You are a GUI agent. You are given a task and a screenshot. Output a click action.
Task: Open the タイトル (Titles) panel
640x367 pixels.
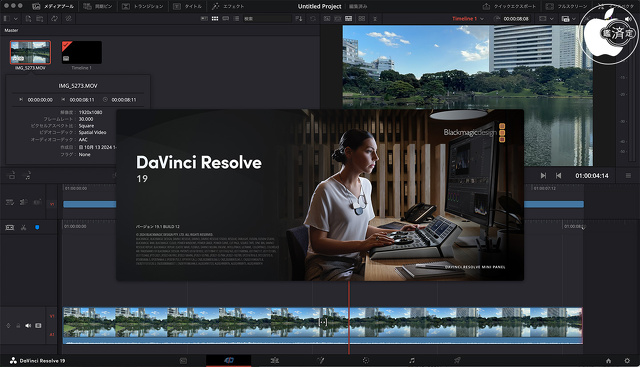tap(187, 6)
